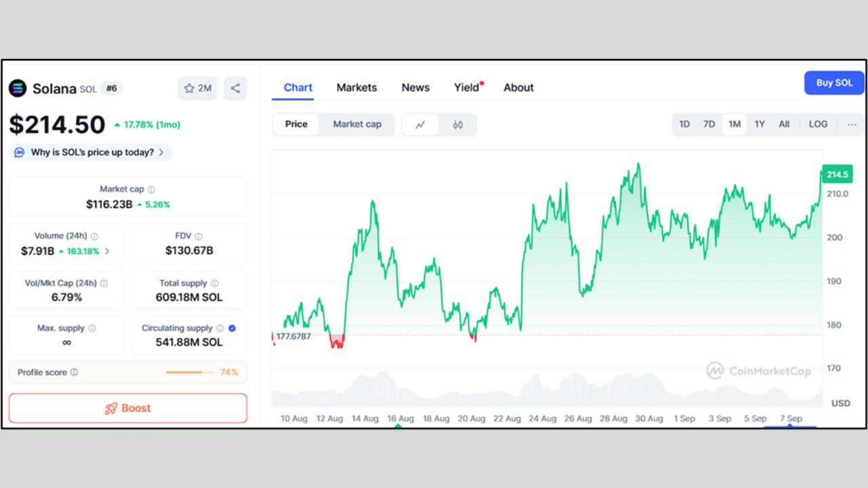Click the Total supply info icon
868x488 pixels.
215,283
